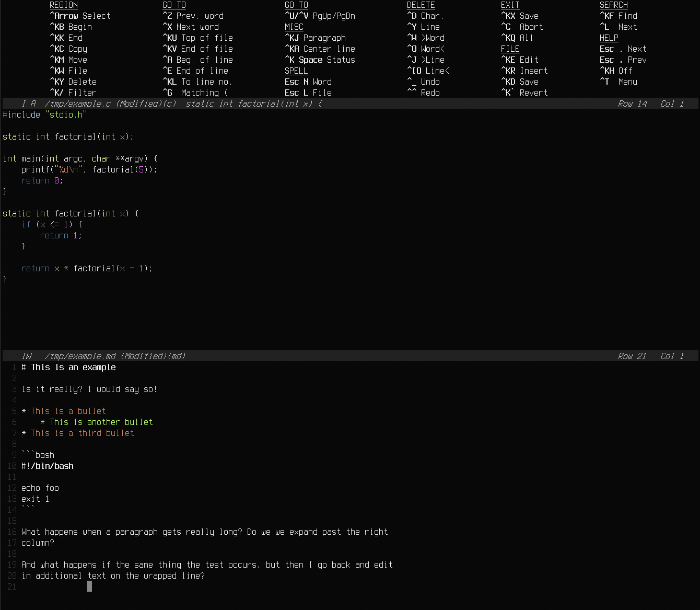This screenshot has height=610, width=700.
Task: Click the 'int main(int argc, char **argv)' line
Action: pyautogui.click(x=80, y=158)
